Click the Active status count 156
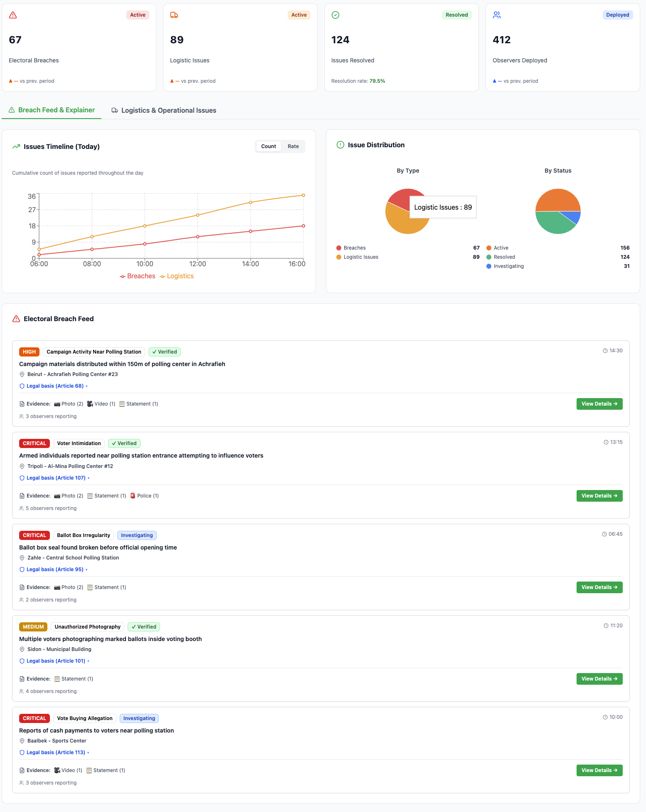 [625, 248]
